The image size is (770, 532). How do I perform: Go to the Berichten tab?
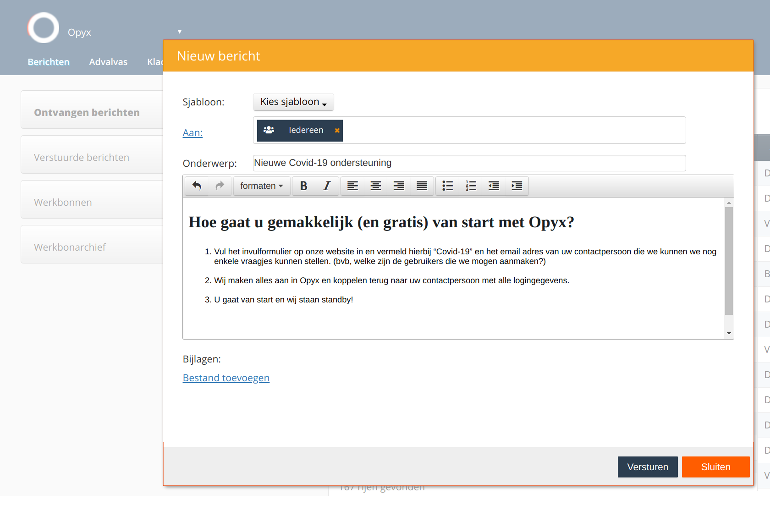point(49,62)
